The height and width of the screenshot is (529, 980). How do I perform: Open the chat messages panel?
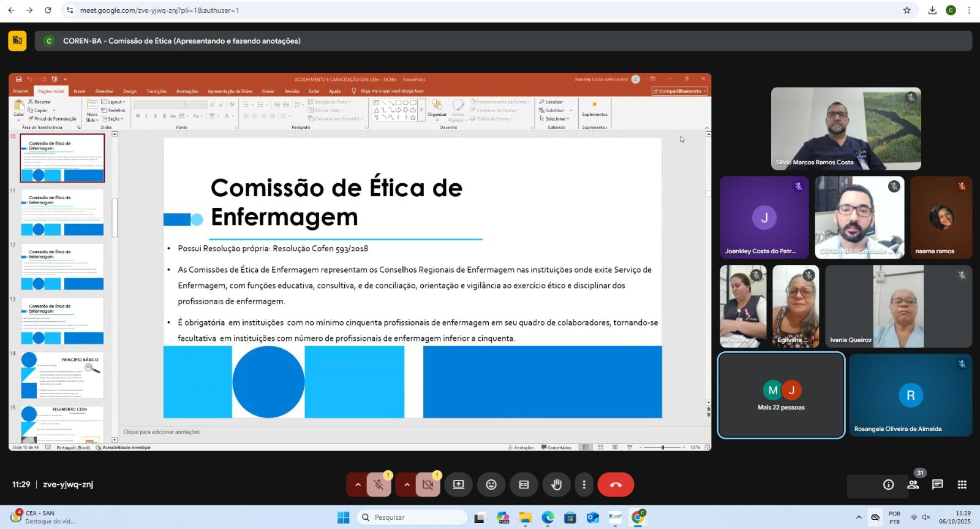pyautogui.click(x=937, y=485)
